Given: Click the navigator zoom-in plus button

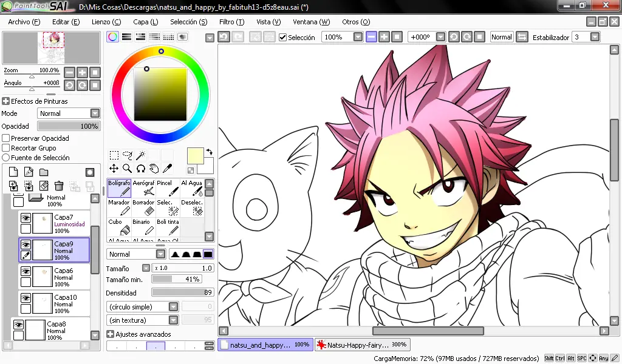Looking at the screenshot, I should point(82,72).
